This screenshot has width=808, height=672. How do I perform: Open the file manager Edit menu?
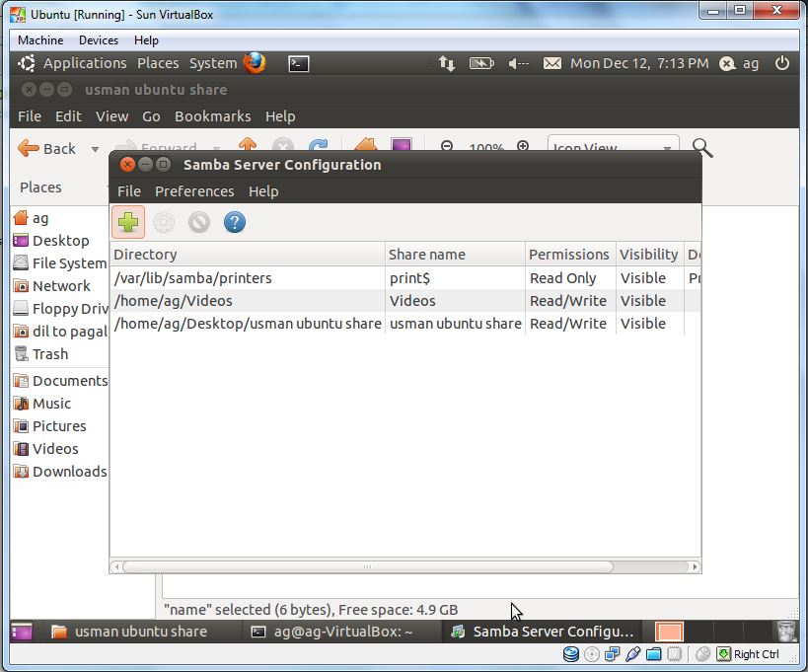coord(68,116)
